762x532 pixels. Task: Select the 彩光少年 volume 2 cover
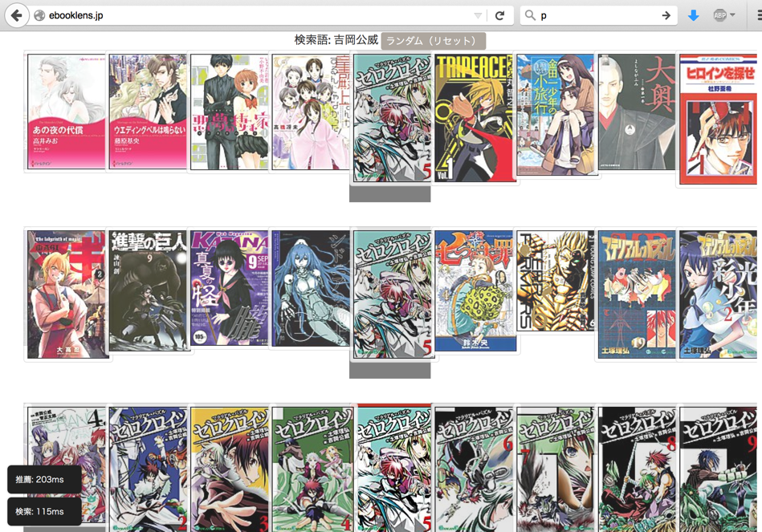(x=719, y=294)
